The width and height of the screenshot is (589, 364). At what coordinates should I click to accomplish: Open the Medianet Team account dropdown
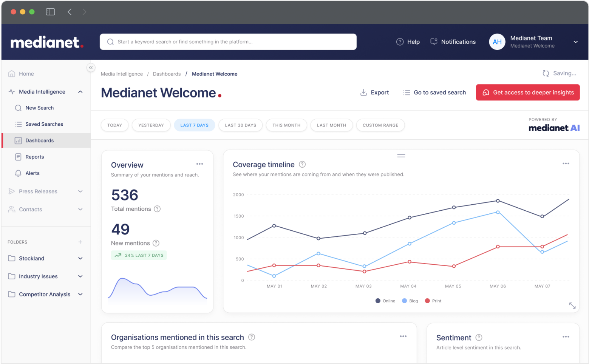[575, 42]
